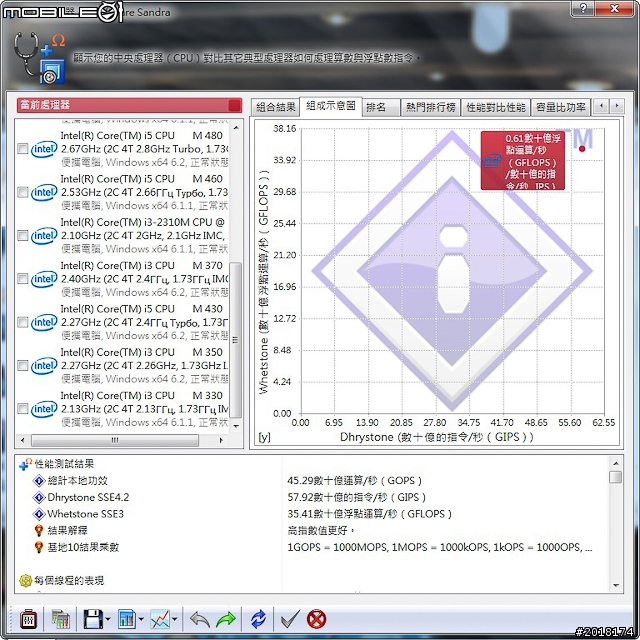Check the Core i3 M 350 2.27GHz processor
Image resolution: width=640 pixels, height=640 pixels.
(23, 365)
